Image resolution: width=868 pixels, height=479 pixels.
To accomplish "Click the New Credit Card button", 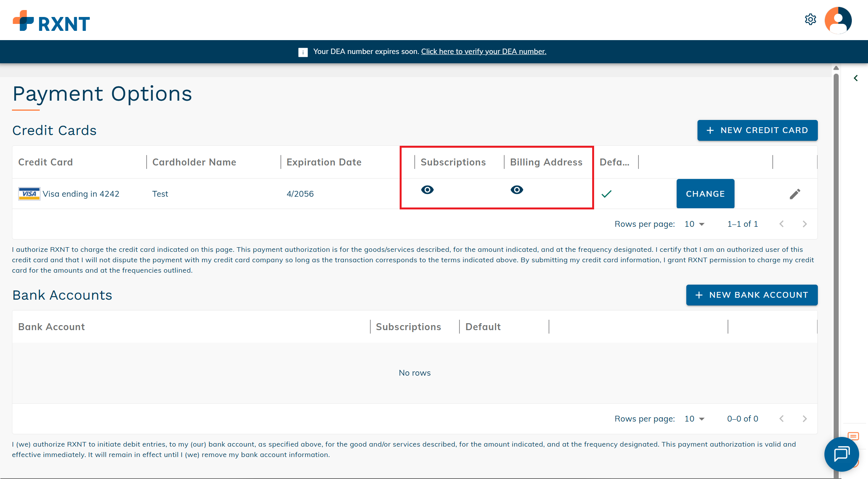I will point(757,130).
